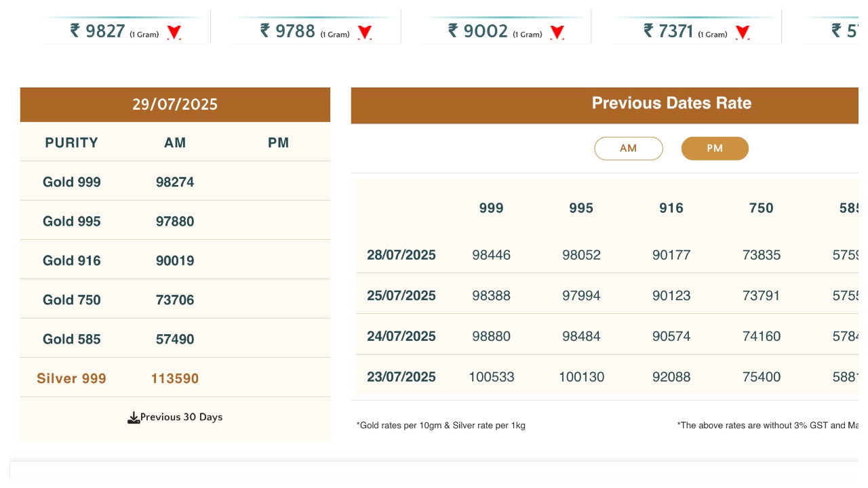Click red down arrow beside ₹ 9827
The height and width of the screenshot is (488, 868).
[174, 32]
